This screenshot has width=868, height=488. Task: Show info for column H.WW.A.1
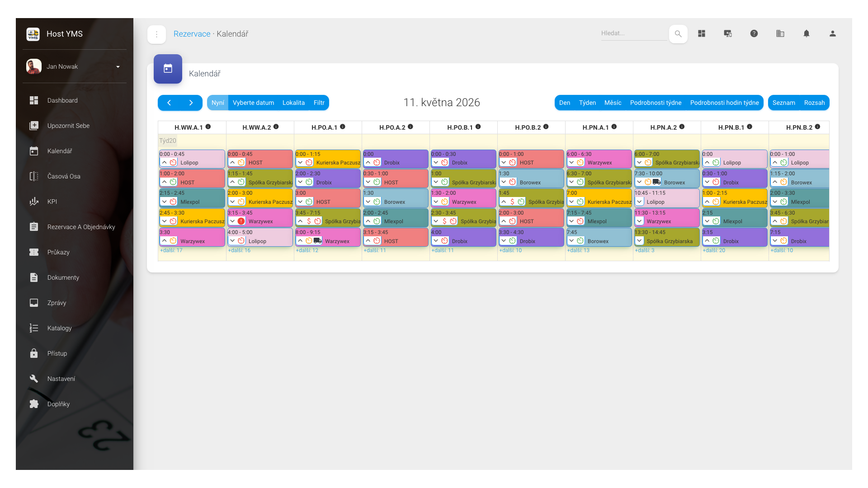(x=208, y=127)
